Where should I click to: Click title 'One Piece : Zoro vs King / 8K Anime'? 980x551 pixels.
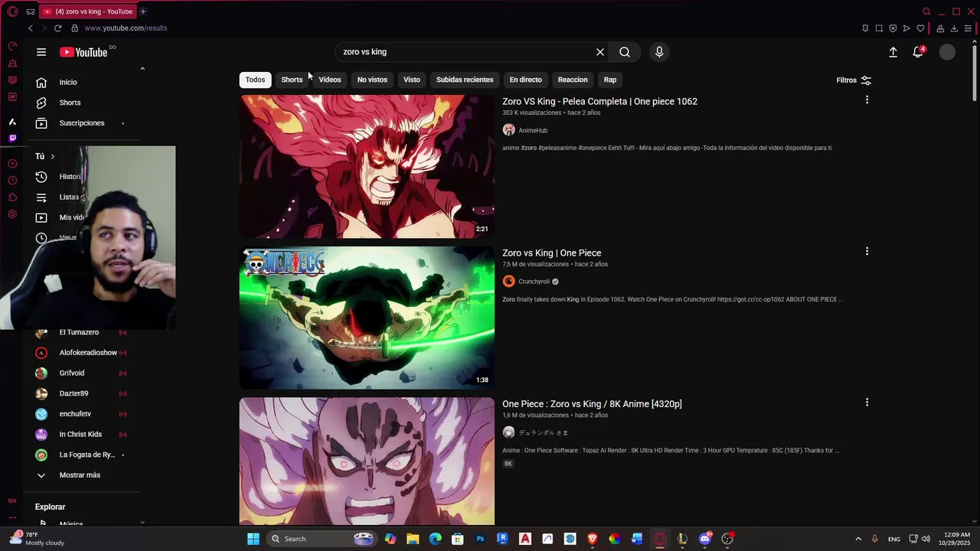(592, 403)
